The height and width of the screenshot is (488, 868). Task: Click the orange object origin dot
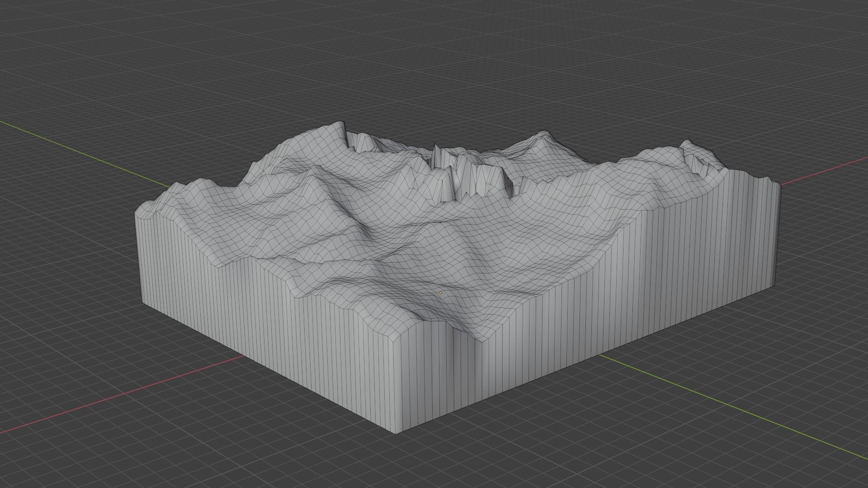pos(441,293)
